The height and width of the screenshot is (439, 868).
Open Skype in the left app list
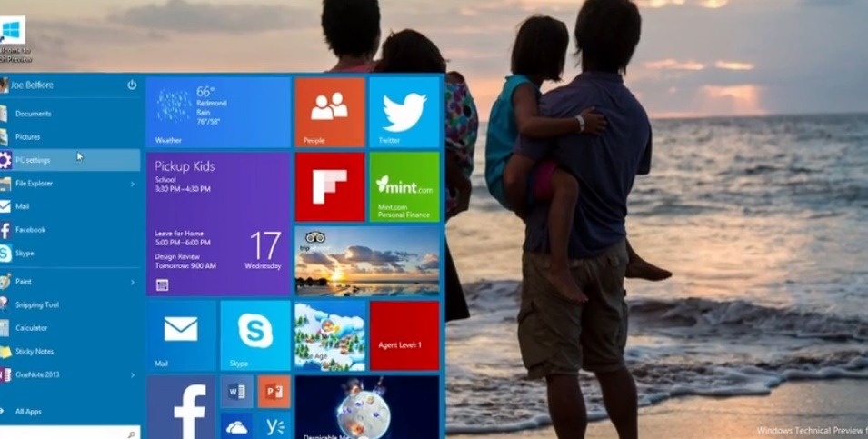click(70, 253)
